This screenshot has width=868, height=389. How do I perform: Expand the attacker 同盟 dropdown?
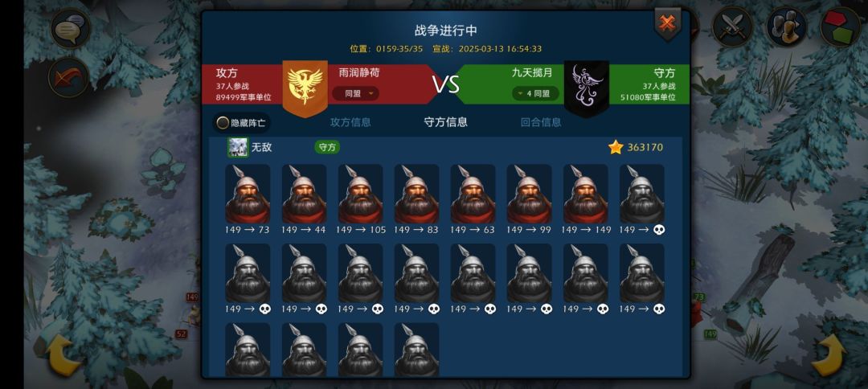[x=355, y=93]
